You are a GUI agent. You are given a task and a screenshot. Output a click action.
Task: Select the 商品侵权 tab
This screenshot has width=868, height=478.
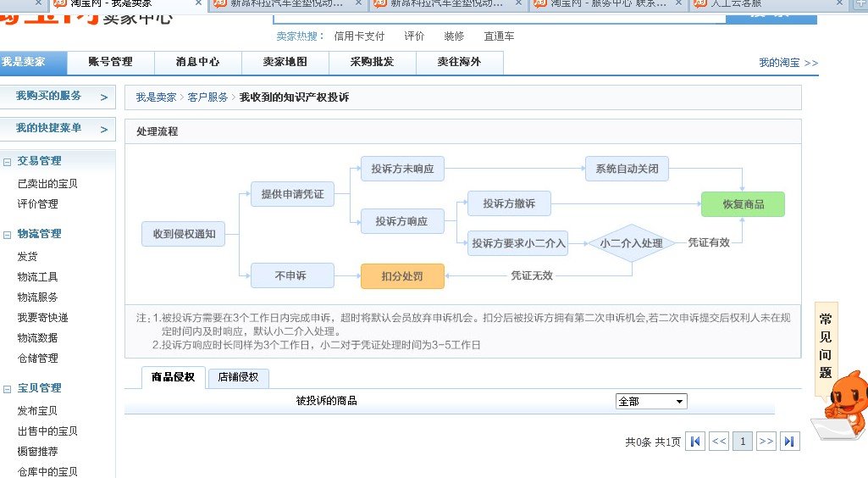(173, 377)
